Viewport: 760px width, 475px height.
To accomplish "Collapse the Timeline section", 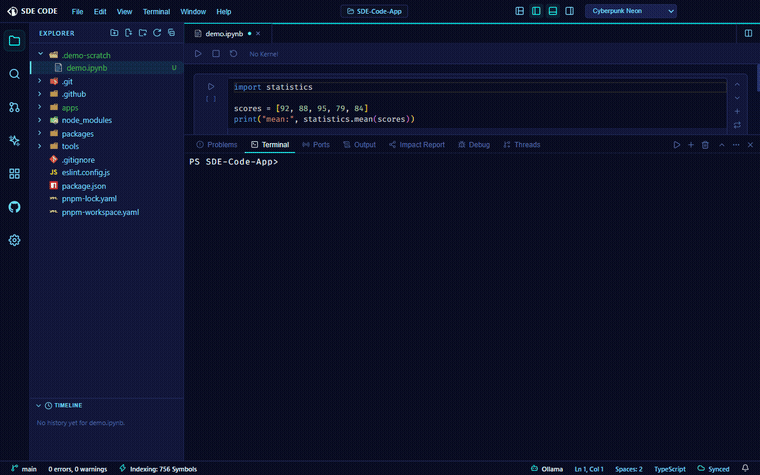I will click(x=38, y=405).
